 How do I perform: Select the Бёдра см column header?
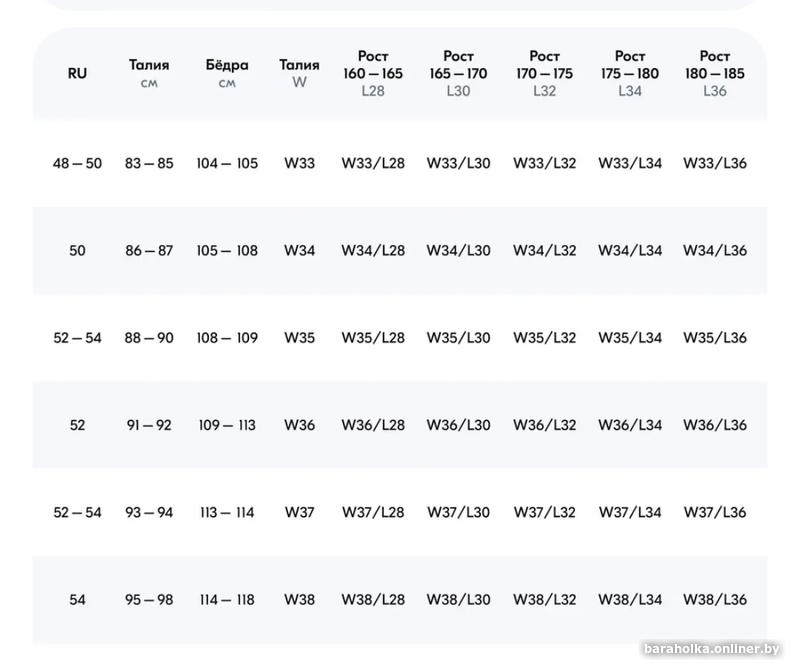(x=227, y=73)
